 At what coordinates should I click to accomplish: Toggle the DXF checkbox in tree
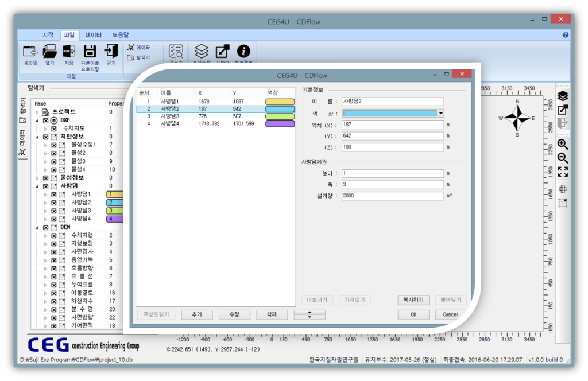pyautogui.click(x=45, y=120)
